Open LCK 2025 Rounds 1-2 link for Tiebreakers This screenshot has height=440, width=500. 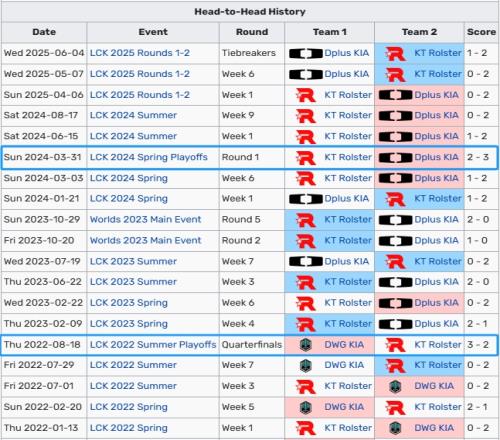140,53
